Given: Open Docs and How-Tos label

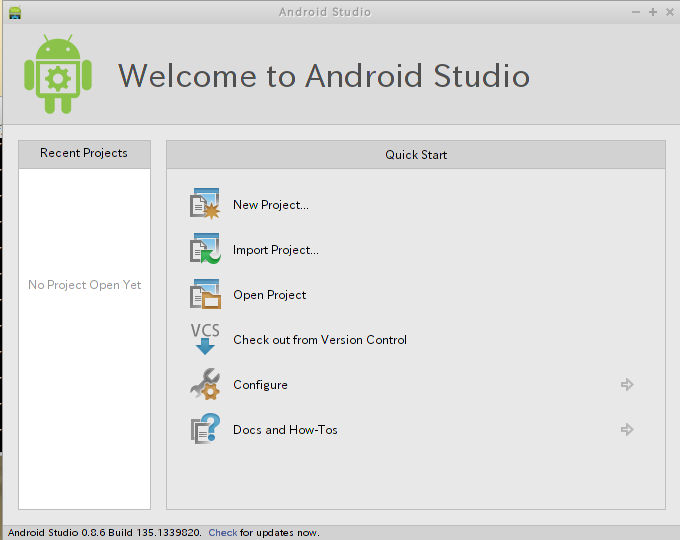Looking at the screenshot, I should click(x=285, y=430).
